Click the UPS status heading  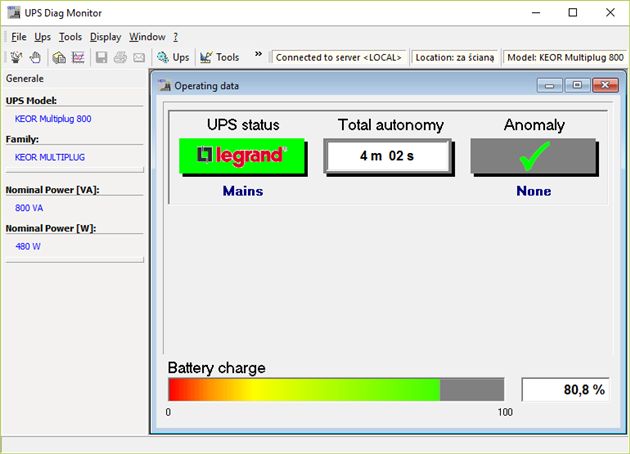[x=243, y=125]
